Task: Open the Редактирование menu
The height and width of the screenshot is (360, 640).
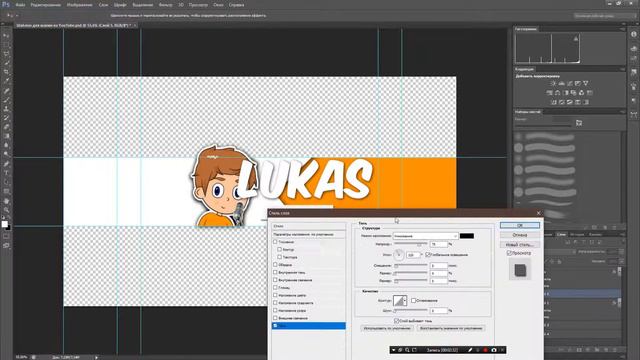Action: click(46, 5)
